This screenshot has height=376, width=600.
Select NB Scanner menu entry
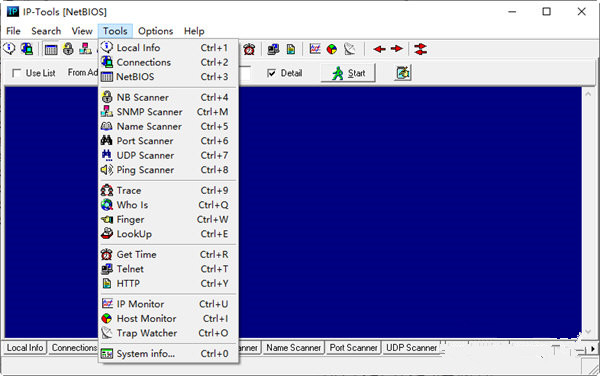pos(168,98)
